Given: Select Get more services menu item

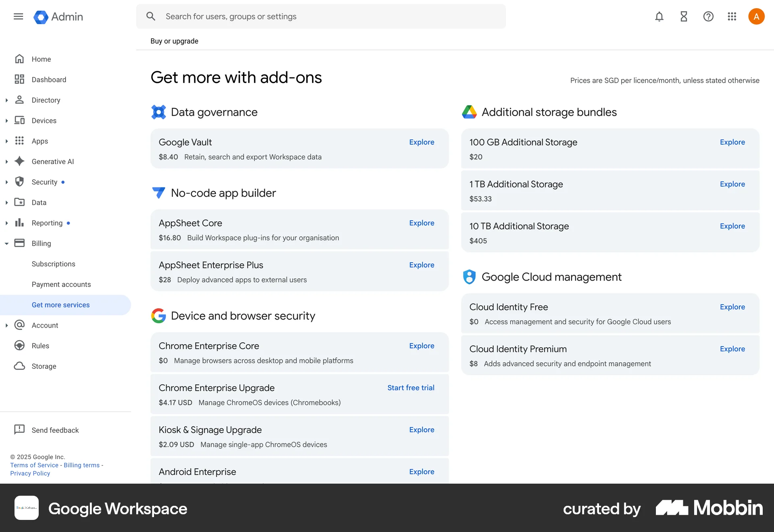Looking at the screenshot, I should [x=60, y=305].
